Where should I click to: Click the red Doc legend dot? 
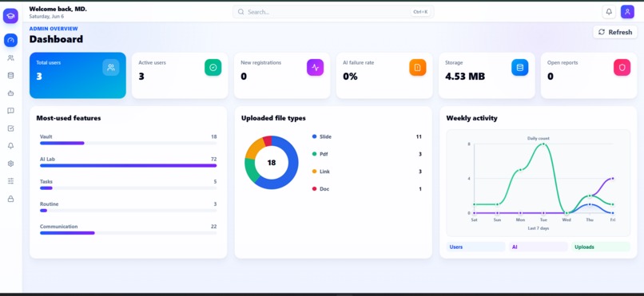(x=315, y=189)
